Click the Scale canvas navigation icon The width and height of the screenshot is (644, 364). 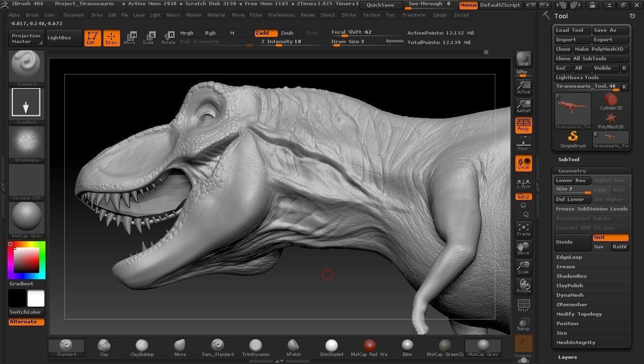pos(523,267)
